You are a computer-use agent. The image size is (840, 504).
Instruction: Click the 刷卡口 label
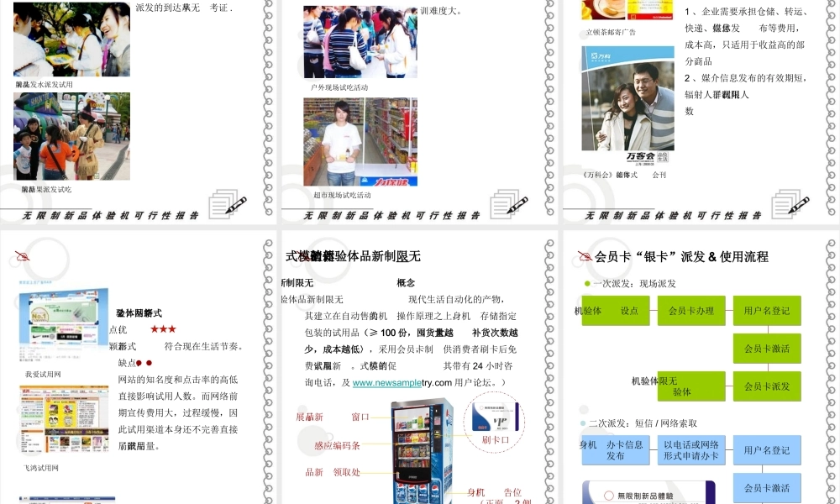coord(495,439)
